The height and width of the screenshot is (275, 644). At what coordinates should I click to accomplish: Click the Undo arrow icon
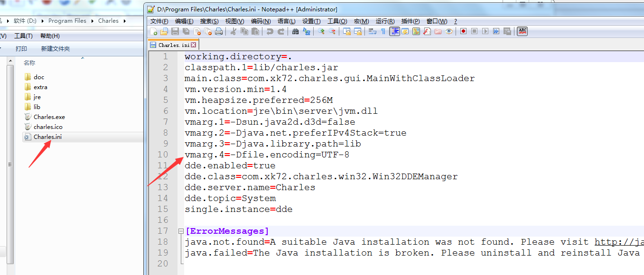[x=270, y=31]
